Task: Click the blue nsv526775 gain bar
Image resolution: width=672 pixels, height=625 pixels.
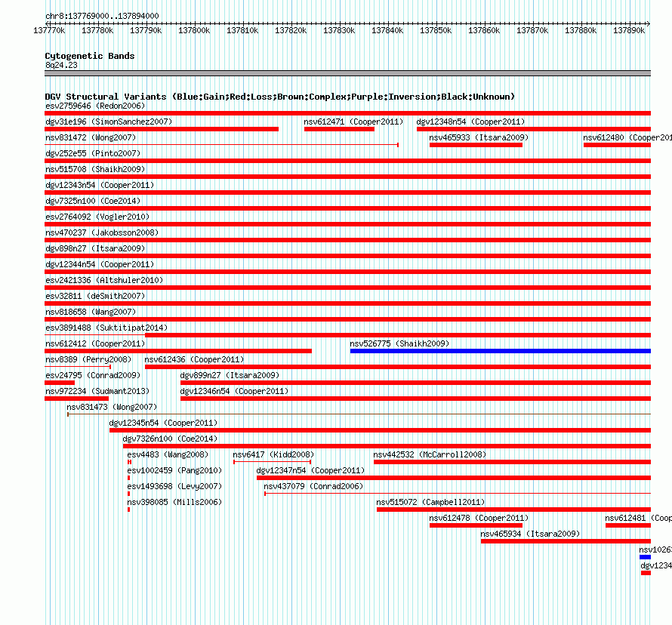Action: [x=500, y=351]
